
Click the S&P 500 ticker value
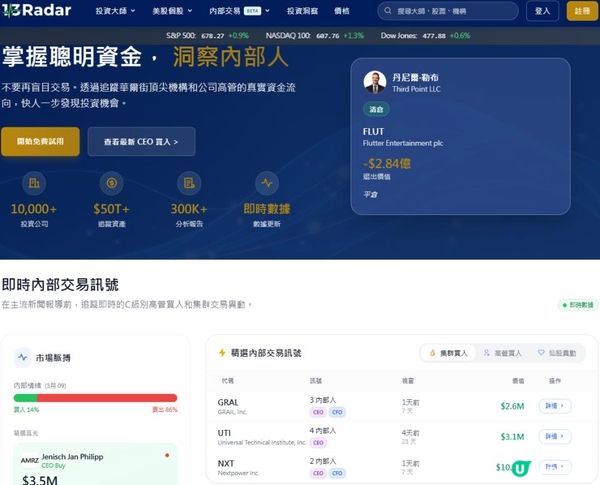click(213, 36)
